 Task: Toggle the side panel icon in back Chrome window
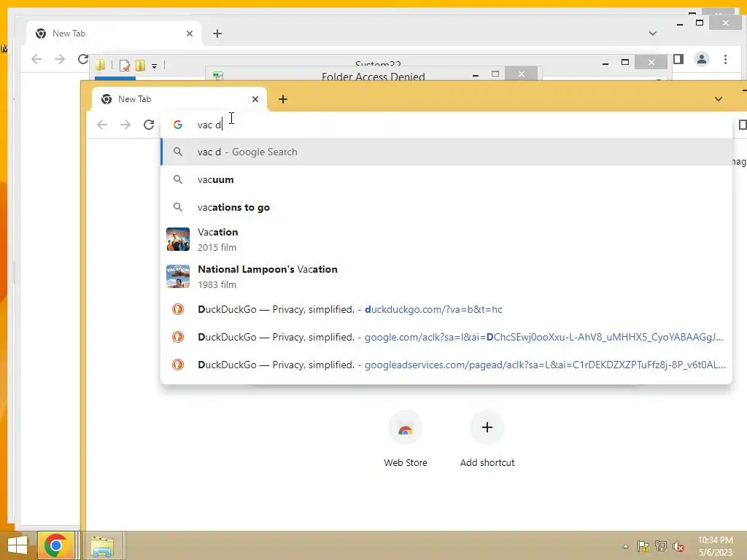coord(678,59)
